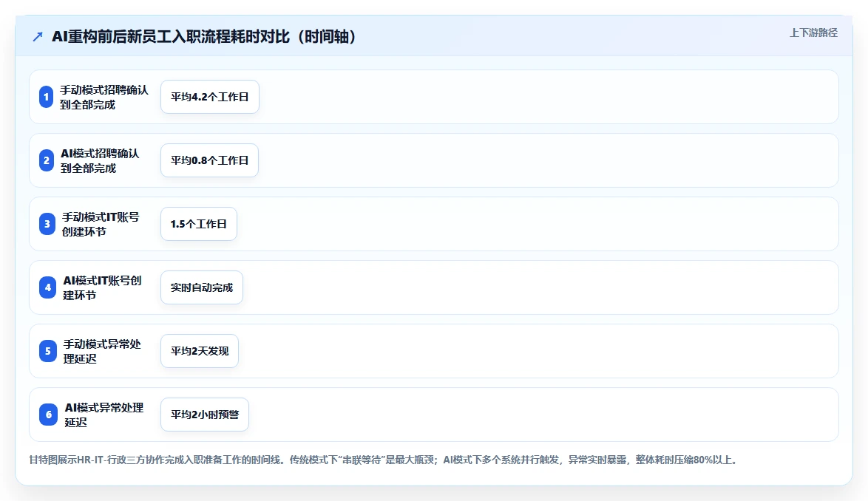The width and height of the screenshot is (868, 501).
Task: Click step number badge 5
Action: [47, 351]
